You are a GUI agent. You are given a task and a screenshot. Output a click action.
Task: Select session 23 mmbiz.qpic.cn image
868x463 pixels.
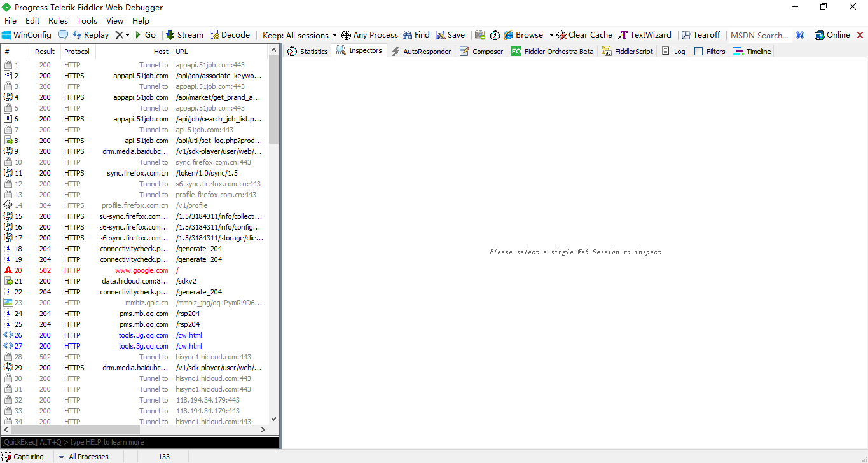pyautogui.click(x=135, y=303)
